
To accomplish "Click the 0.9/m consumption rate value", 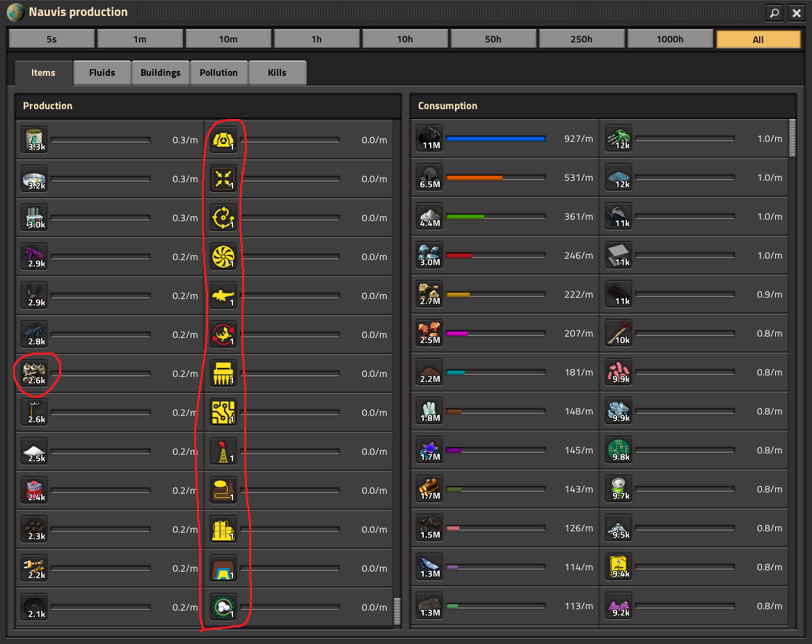I will (769, 295).
